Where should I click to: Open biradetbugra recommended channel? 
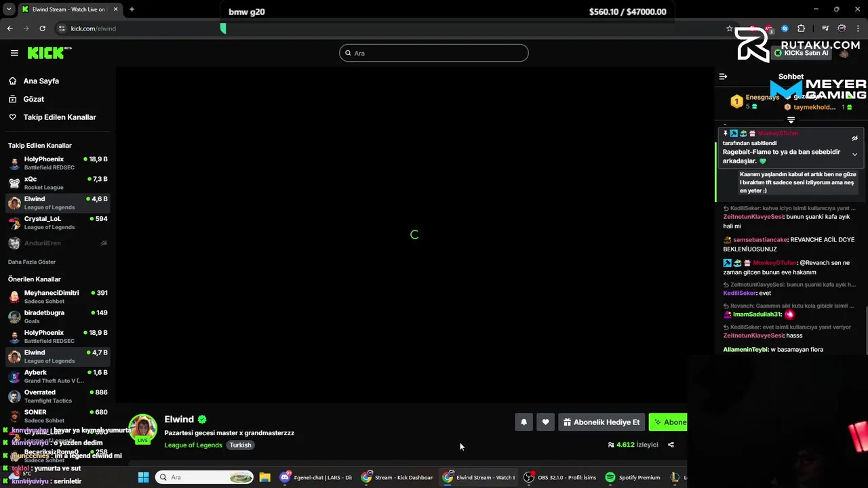click(58, 317)
